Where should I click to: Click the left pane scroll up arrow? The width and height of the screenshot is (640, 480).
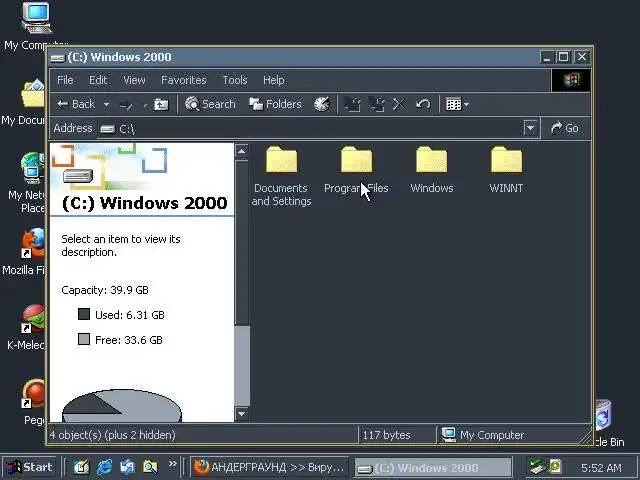pyautogui.click(x=242, y=151)
